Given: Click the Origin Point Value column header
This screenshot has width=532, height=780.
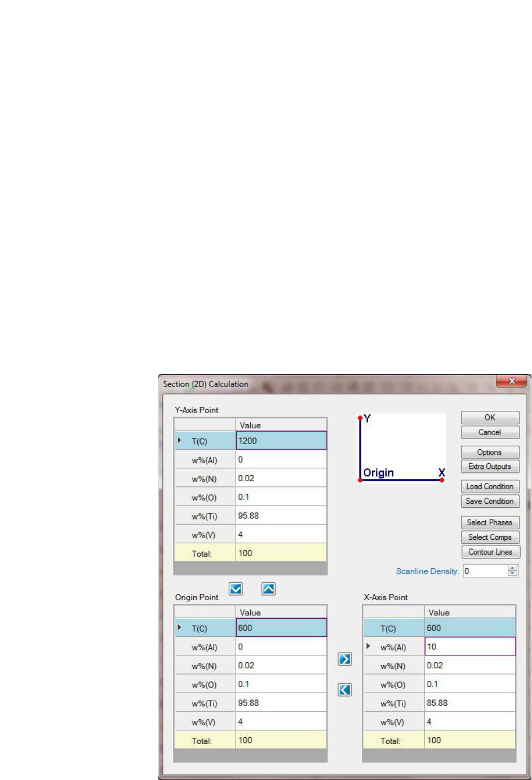Looking at the screenshot, I should (281, 612).
